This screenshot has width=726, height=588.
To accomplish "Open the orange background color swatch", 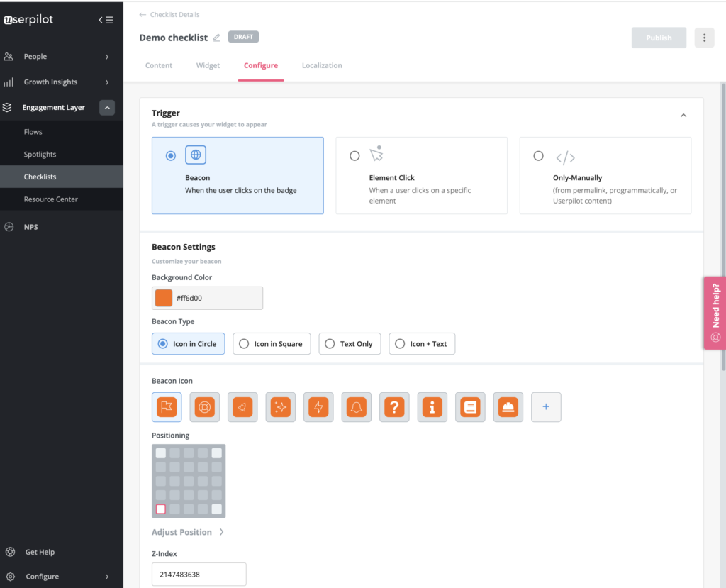I will pyautogui.click(x=164, y=298).
